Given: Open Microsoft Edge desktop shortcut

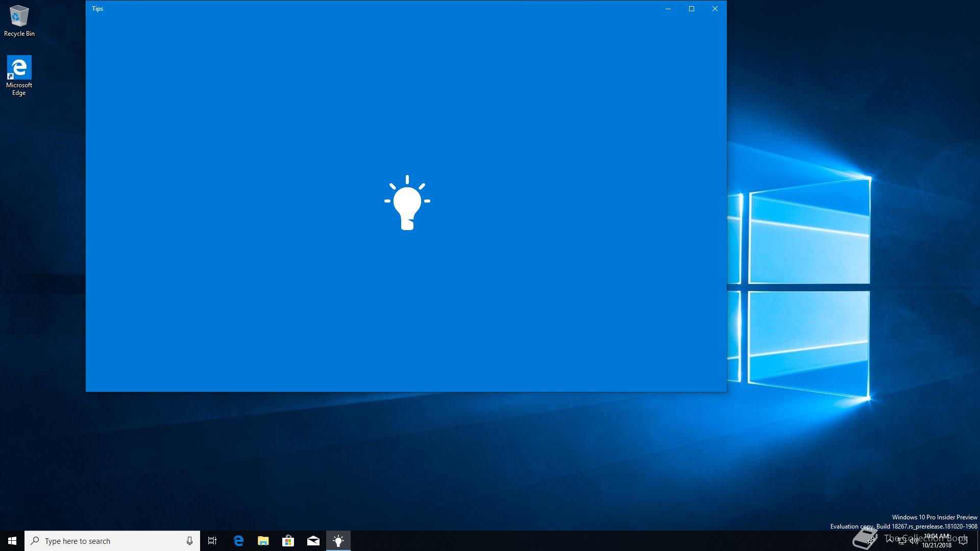Looking at the screenshot, I should point(19,75).
